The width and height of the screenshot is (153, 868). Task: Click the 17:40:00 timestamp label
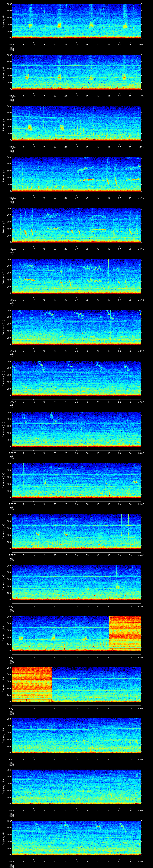12,606
